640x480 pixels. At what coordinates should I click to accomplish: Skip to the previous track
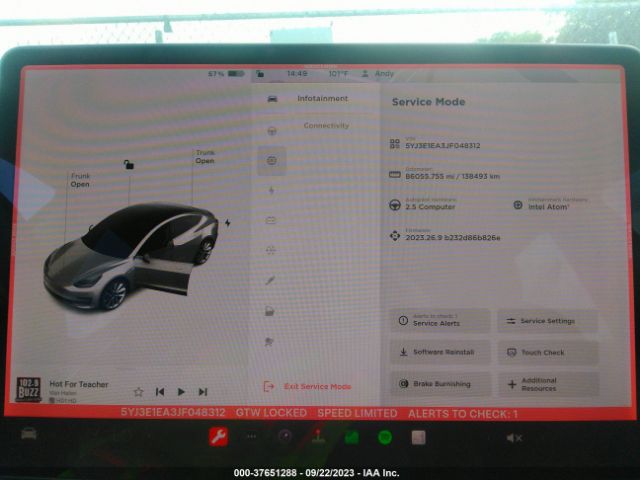160,392
